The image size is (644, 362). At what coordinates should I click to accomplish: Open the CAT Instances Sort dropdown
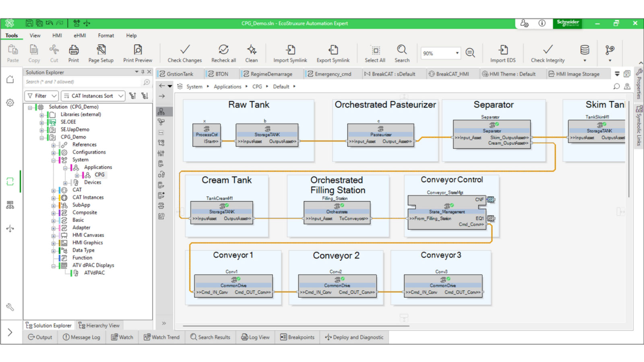93,96
